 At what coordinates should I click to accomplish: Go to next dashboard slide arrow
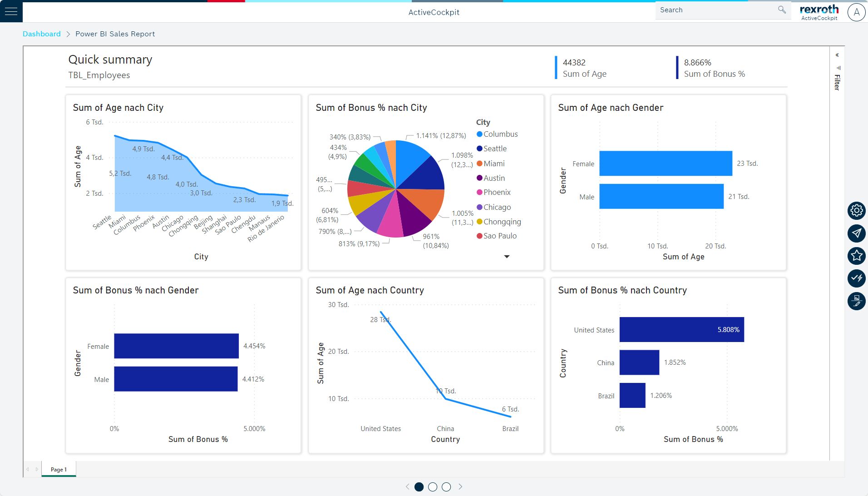460,486
